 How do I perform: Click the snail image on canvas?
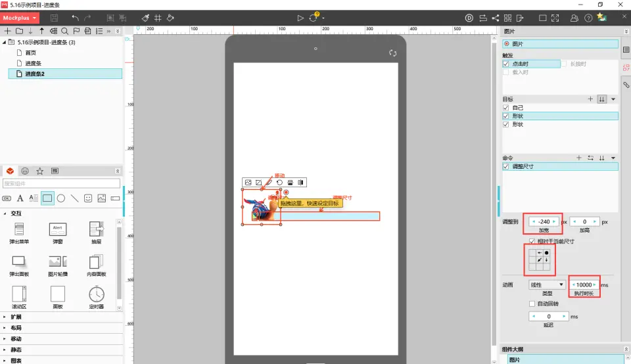pyautogui.click(x=261, y=208)
